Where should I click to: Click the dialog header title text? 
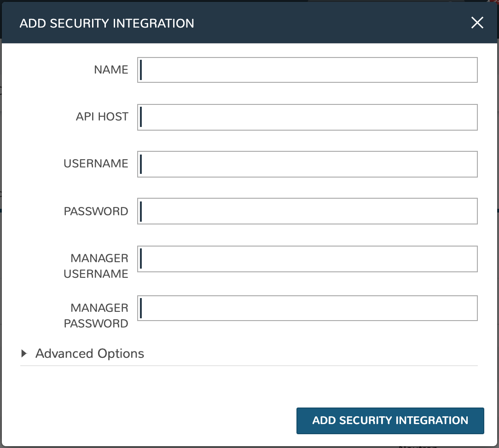coord(107,23)
